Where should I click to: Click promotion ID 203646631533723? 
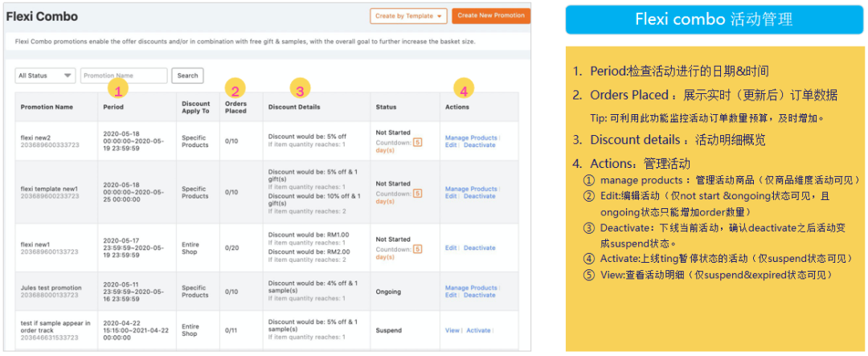click(x=49, y=338)
